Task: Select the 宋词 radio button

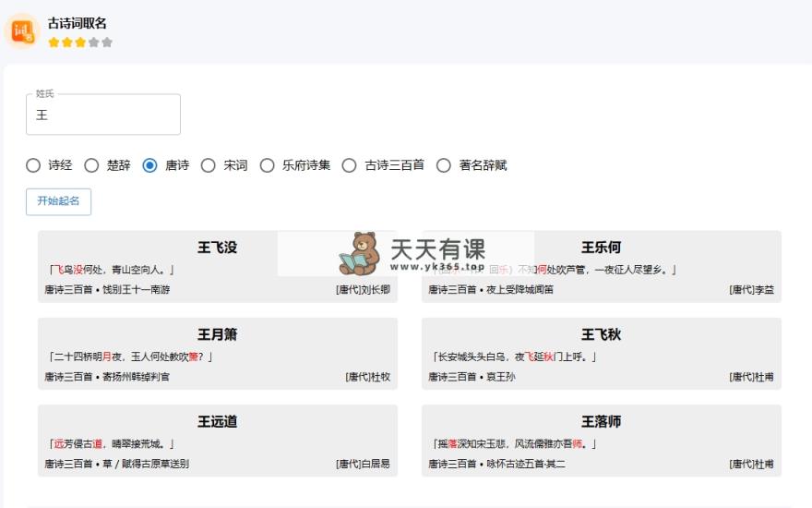Action: point(209,165)
